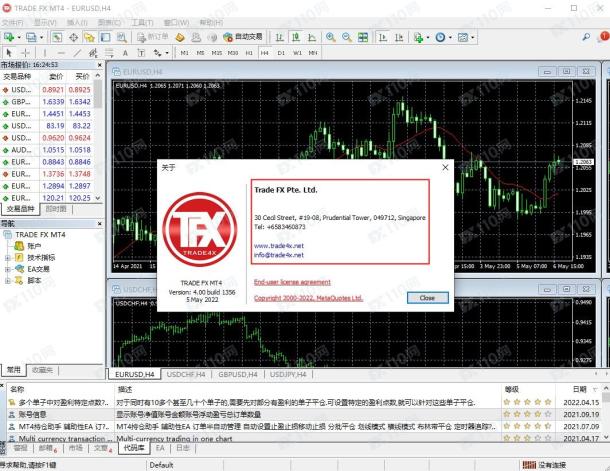Viewport: 610px width, 471px height.
Task: Select the W1 timeframe
Action: point(297,53)
